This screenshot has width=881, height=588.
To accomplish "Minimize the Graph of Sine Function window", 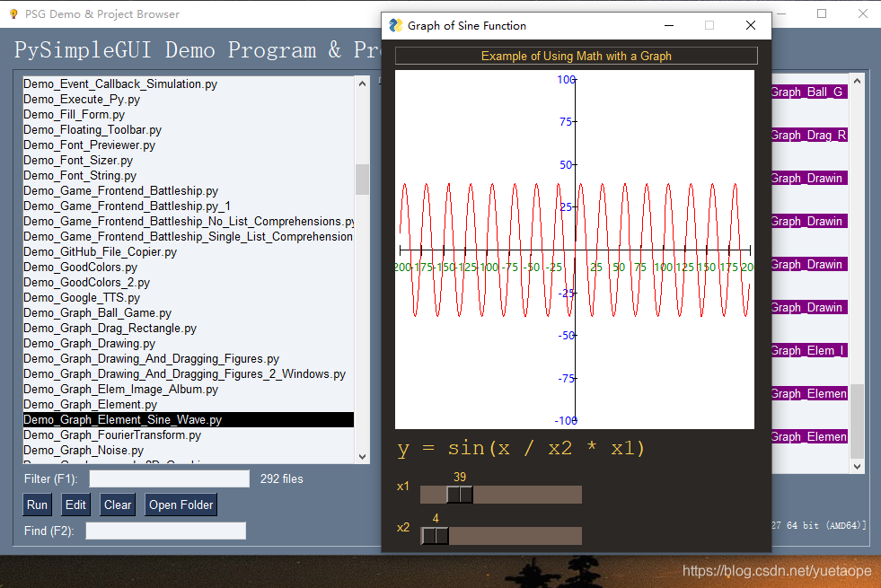I will coord(669,25).
